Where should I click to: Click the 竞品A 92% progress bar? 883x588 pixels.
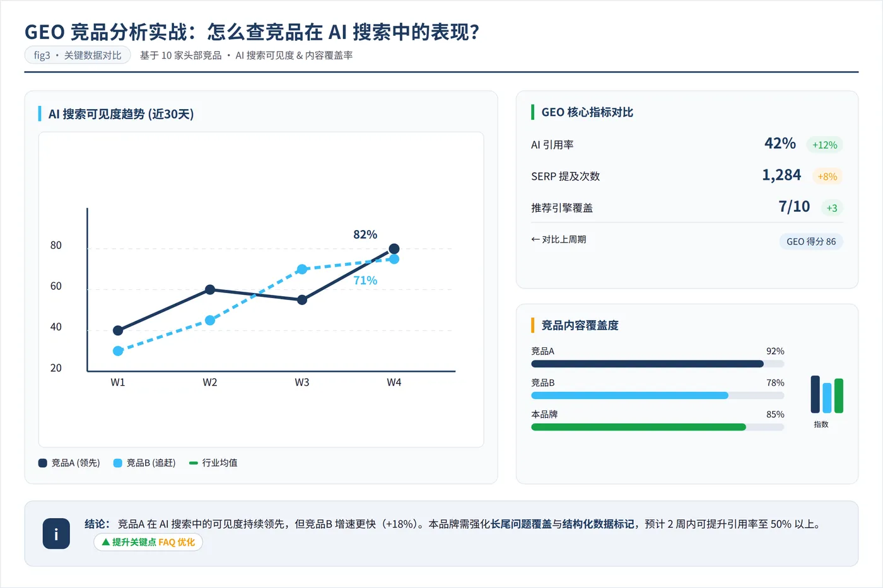pos(658,364)
